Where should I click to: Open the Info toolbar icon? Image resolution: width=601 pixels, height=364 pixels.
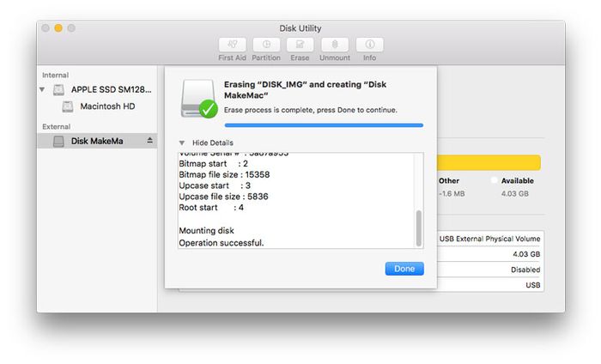(369, 45)
